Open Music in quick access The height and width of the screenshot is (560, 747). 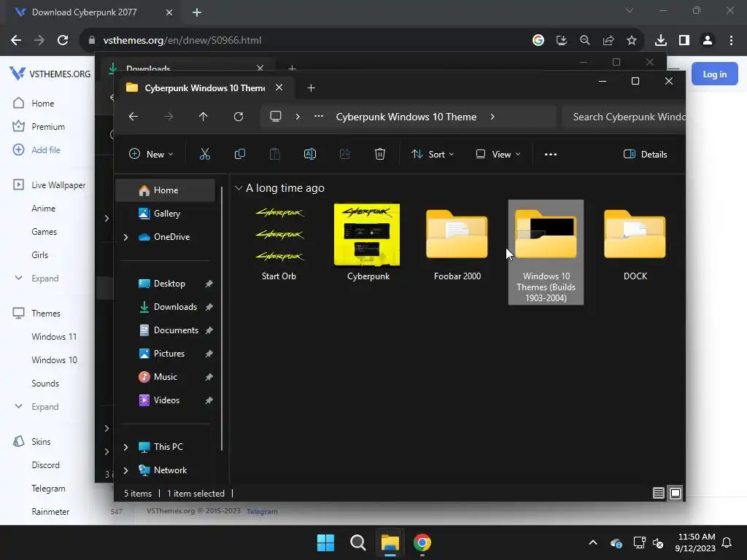click(x=166, y=377)
